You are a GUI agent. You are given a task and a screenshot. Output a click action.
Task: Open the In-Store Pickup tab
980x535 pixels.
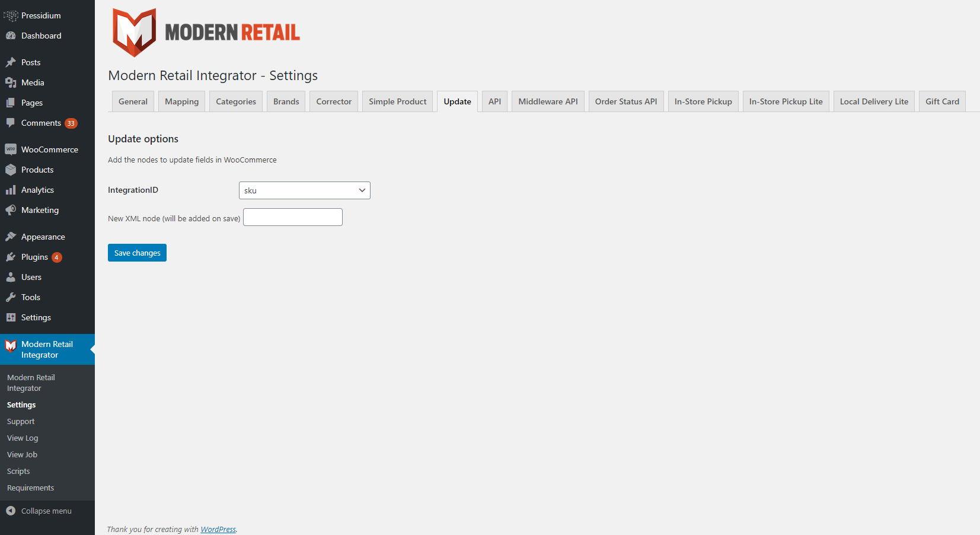point(703,101)
